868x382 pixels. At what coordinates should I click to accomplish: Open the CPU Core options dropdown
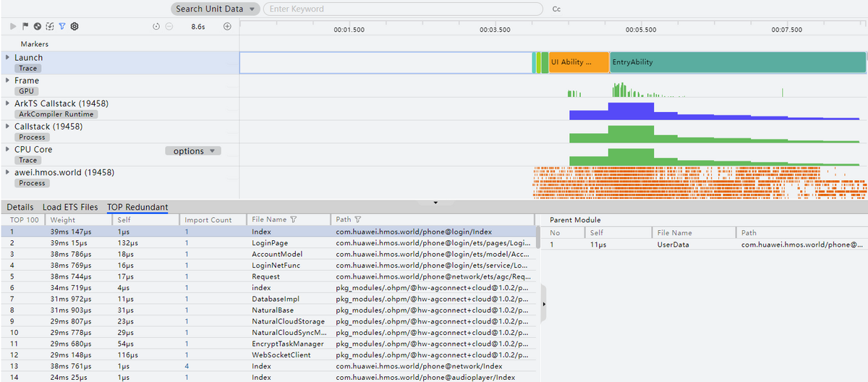click(193, 151)
